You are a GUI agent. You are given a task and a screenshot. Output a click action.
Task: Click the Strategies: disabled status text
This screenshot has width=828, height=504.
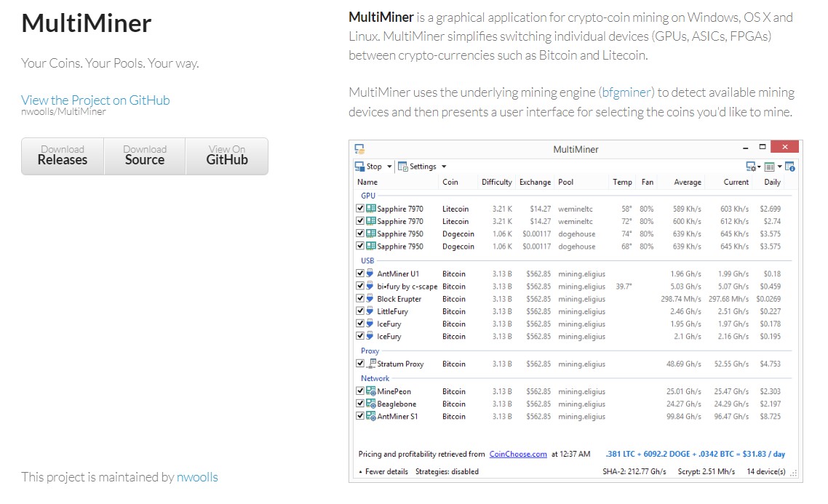(x=447, y=471)
